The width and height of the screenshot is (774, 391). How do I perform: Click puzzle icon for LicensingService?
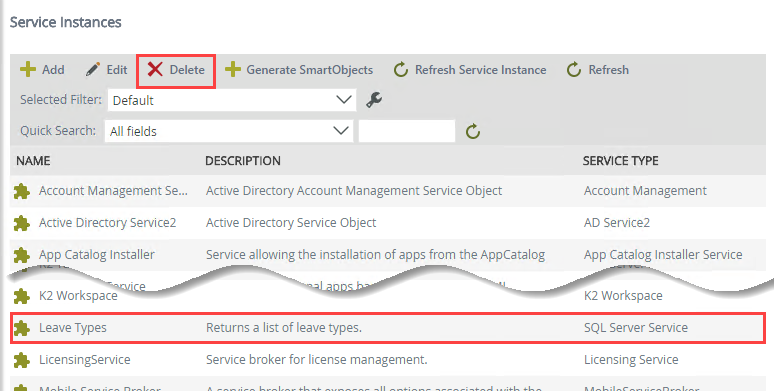(22, 360)
